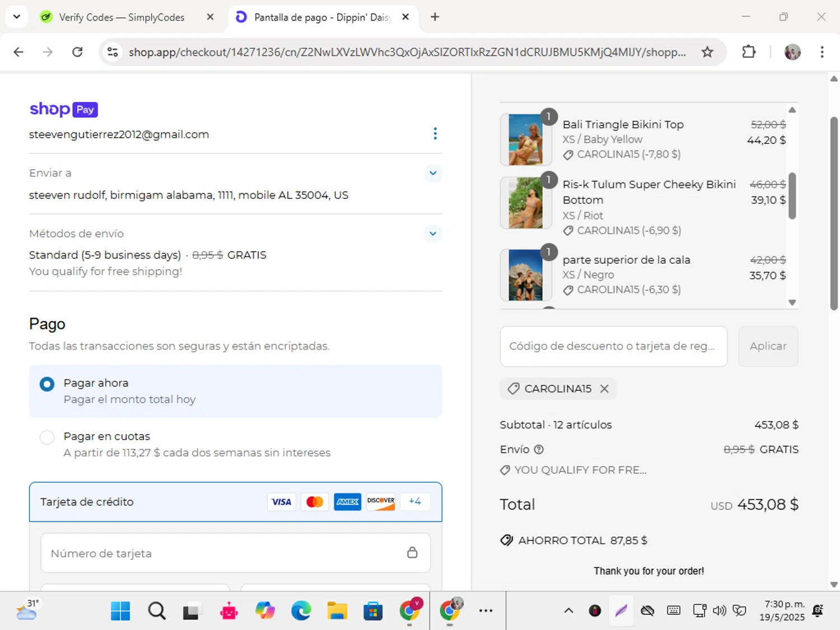Image resolution: width=840 pixels, height=630 pixels.
Task: Expand the Métodos de envío section
Action: pyautogui.click(x=433, y=234)
